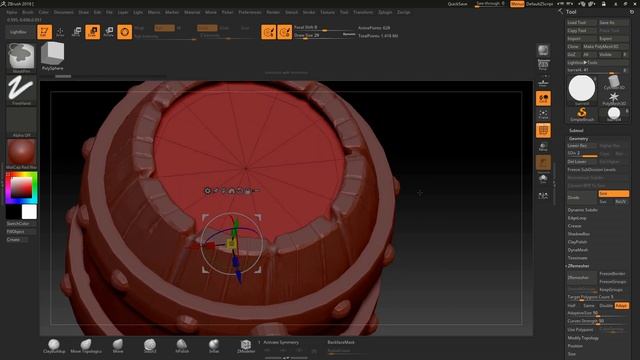Click the Solo icon in right shelf
Image resolution: width=640 pixels, height=360 pixels.
tap(543, 179)
